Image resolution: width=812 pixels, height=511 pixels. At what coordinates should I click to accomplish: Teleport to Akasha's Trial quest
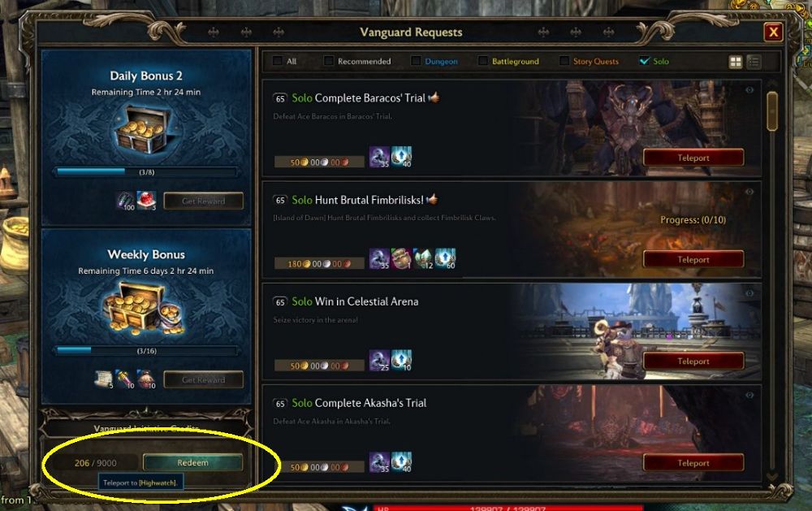point(693,463)
